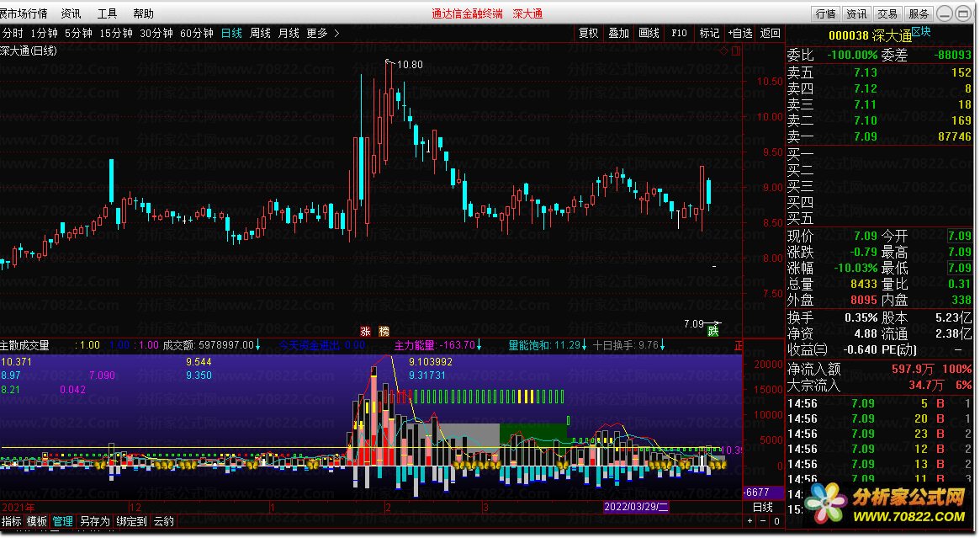Viewport: 980px width, 538px height.
Task: Click the 叠加 overlay button
Action: pos(619,33)
